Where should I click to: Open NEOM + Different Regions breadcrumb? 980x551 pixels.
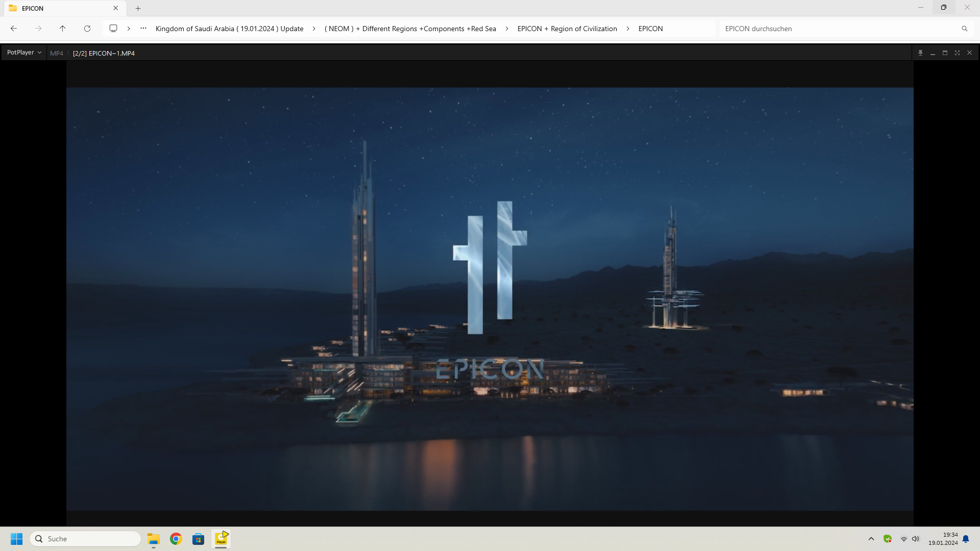click(410, 29)
